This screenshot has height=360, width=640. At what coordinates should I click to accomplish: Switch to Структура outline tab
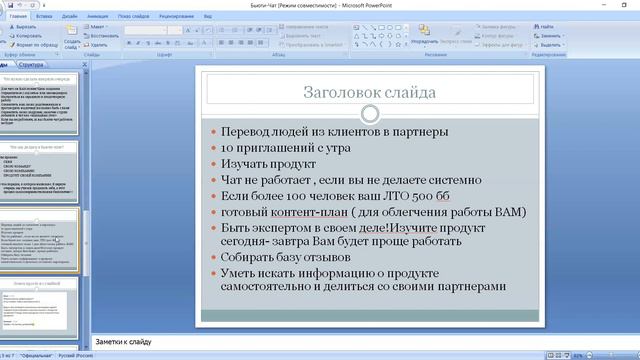(x=31, y=64)
